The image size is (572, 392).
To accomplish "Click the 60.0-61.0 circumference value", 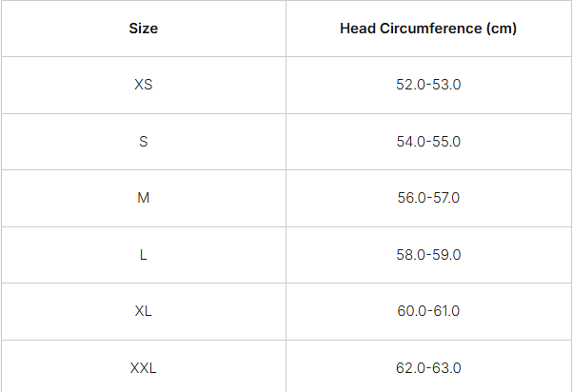I will click(428, 311).
